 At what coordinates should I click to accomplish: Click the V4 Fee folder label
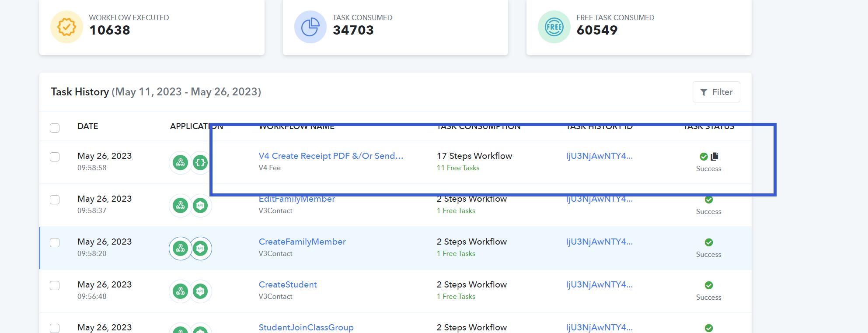pos(269,168)
